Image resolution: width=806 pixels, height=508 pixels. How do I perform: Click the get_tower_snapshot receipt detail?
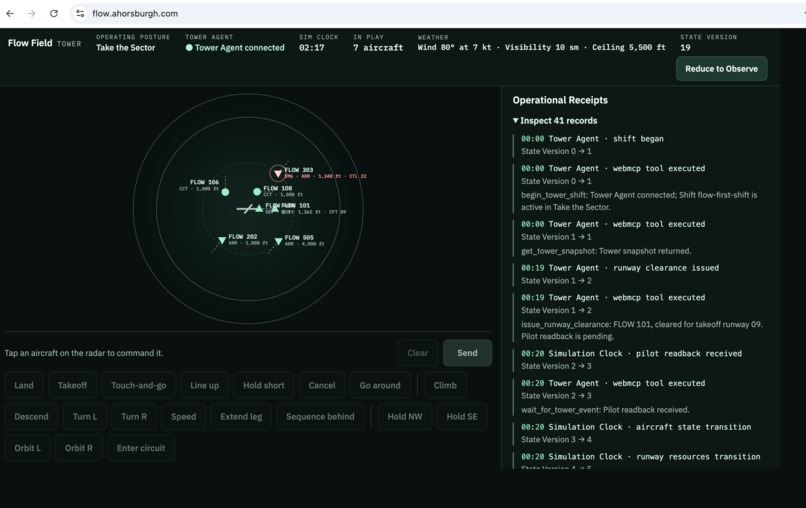(606, 251)
